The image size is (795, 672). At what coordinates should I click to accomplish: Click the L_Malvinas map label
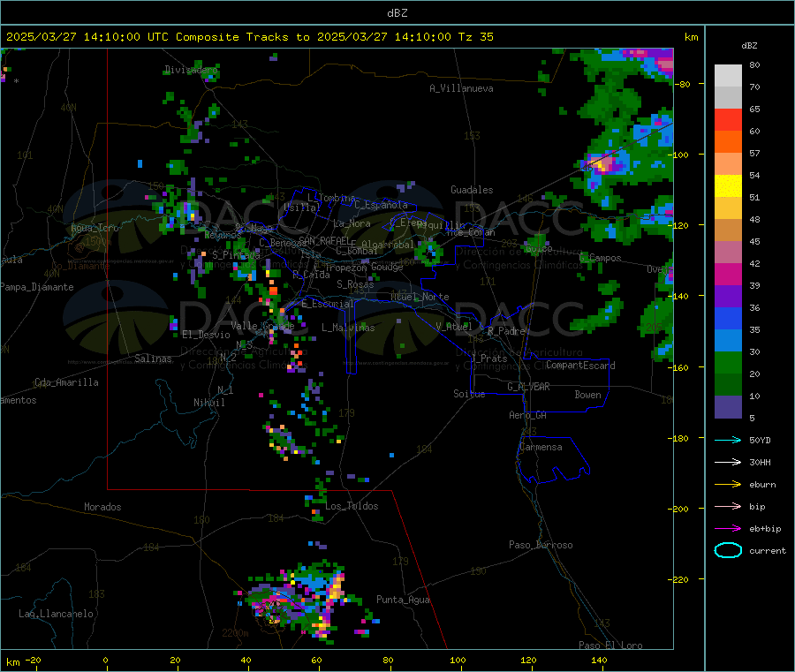click(348, 328)
